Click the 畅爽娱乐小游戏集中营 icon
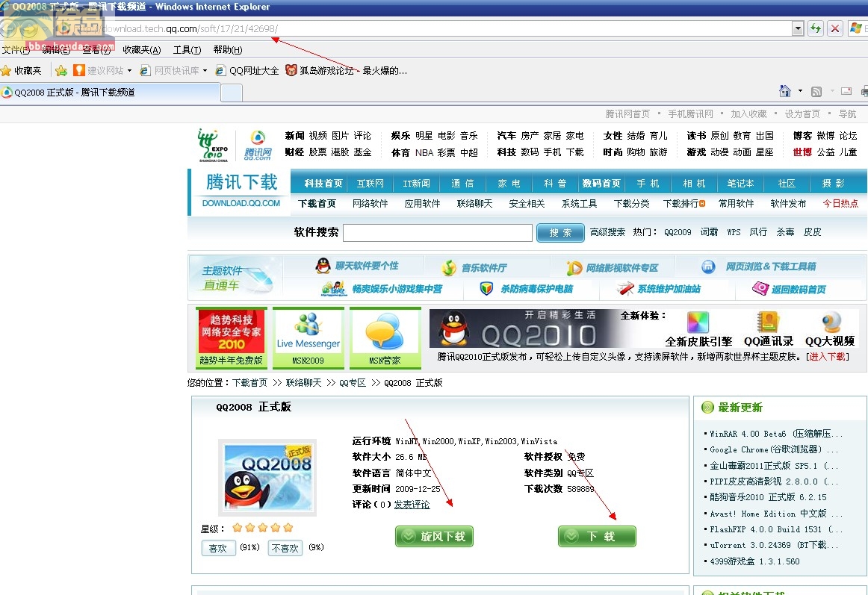 tap(334, 288)
